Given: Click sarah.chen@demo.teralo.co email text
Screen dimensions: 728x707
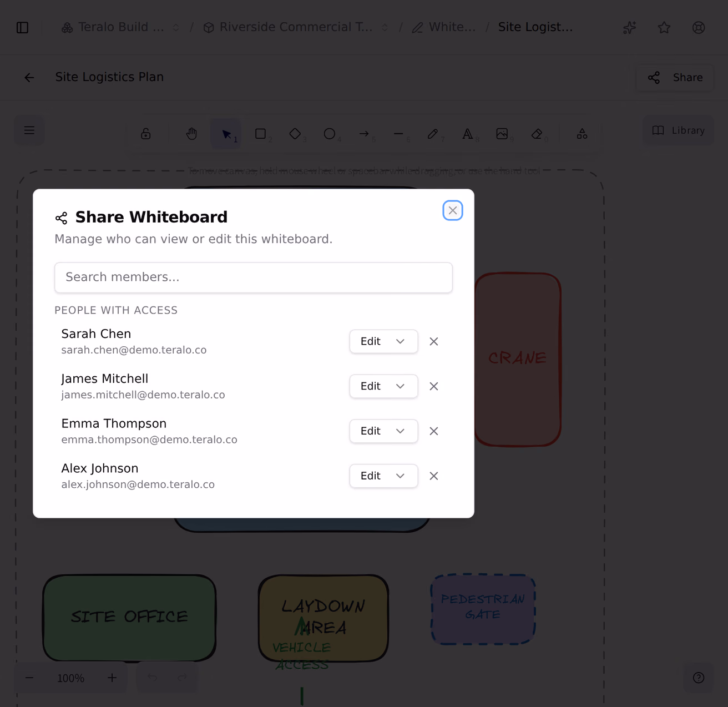Looking at the screenshot, I should (x=134, y=350).
